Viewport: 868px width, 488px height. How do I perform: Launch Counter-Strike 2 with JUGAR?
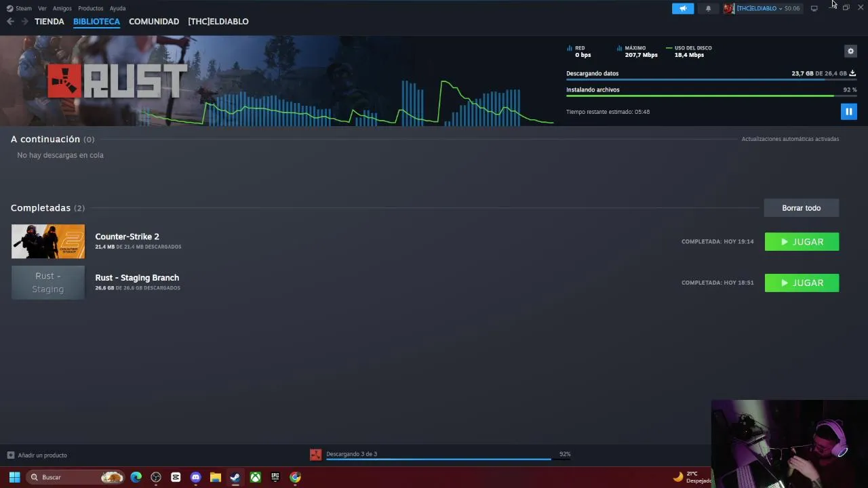click(x=802, y=242)
